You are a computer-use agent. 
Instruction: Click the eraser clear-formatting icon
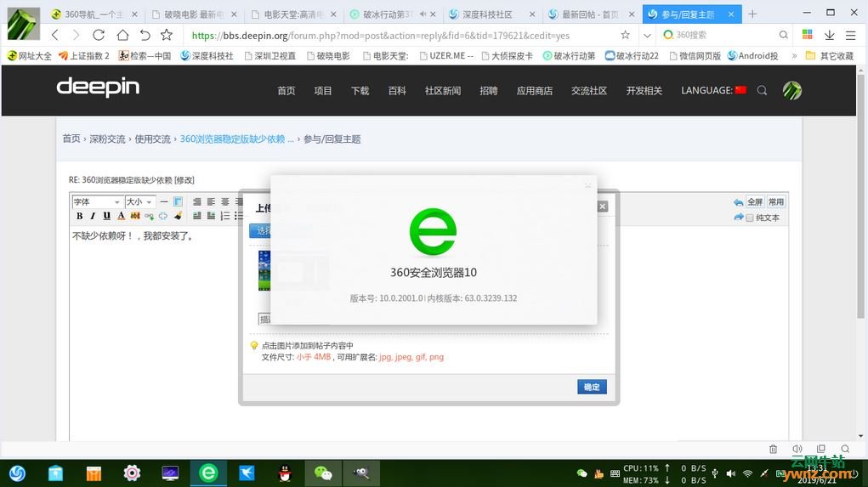178,216
